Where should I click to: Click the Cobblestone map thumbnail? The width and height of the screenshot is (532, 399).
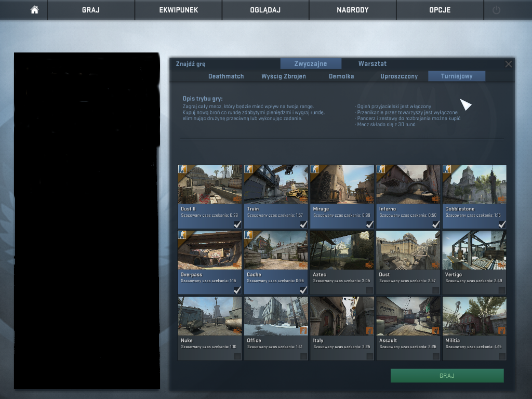474,184
